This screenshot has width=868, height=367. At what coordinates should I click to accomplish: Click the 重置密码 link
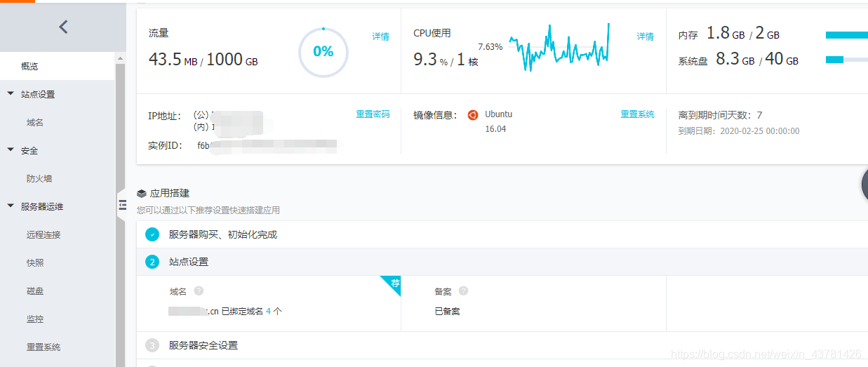[373, 114]
